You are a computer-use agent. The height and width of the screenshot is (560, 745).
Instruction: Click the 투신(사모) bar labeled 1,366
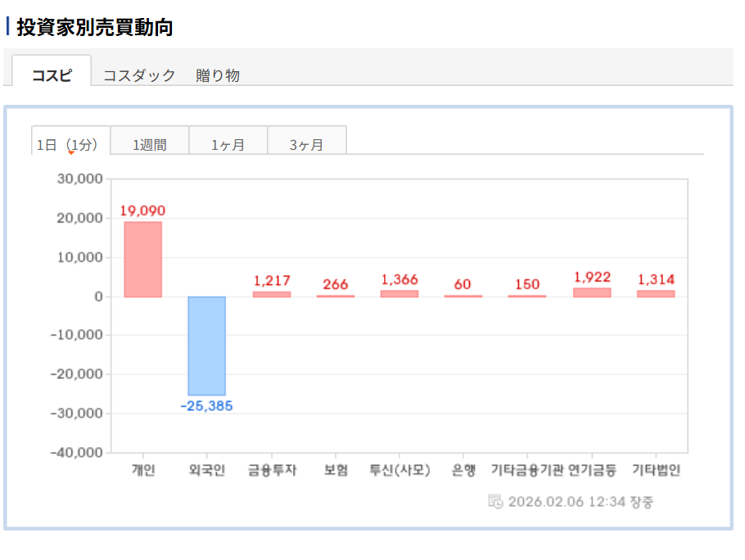(400, 293)
